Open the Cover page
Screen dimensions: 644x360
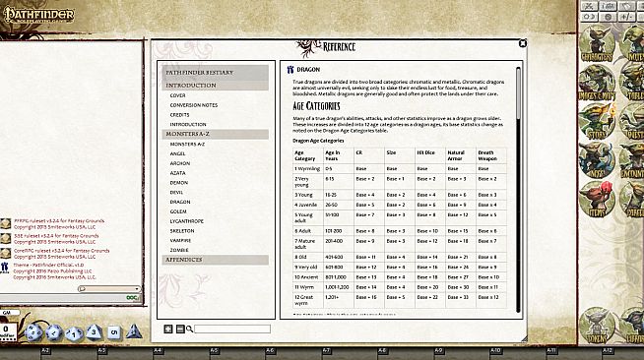(178, 95)
